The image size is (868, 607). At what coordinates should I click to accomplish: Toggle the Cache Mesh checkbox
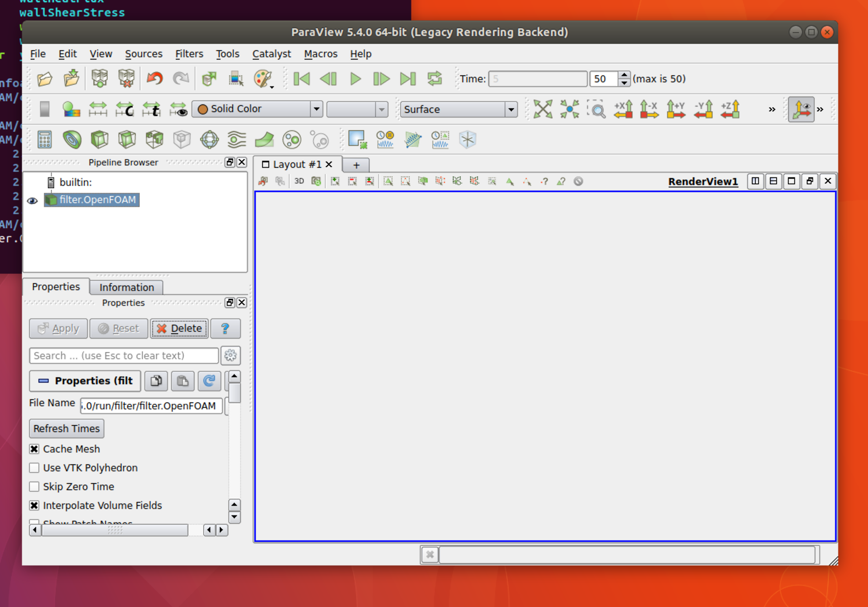click(x=34, y=449)
